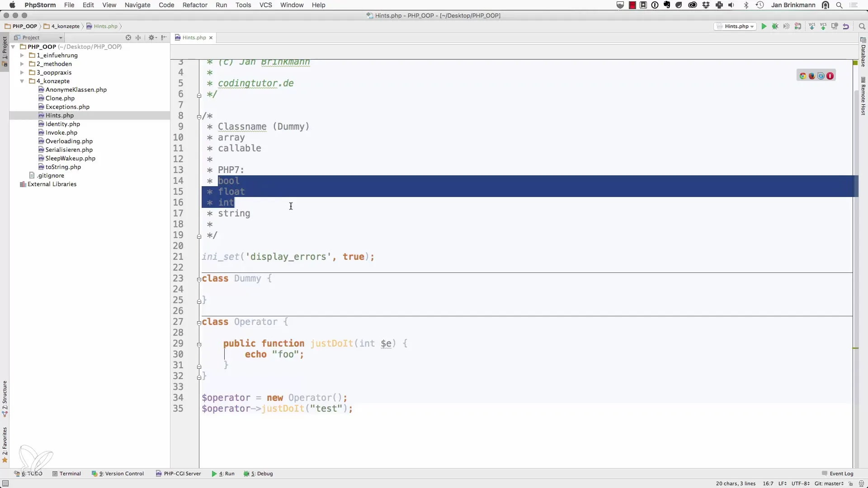Select the Hints.php editor tab
The image size is (868, 488).
point(194,38)
